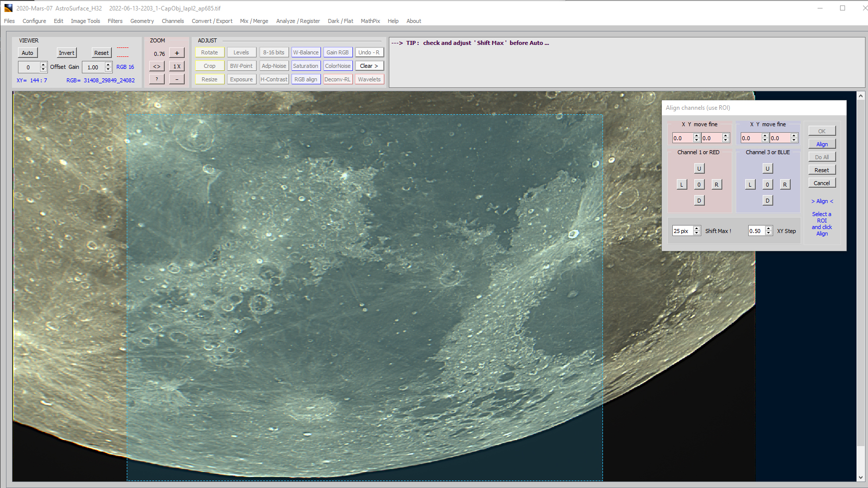This screenshot has width=868, height=488.
Task: Click the Resize adjust button
Action: coord(210,79)
